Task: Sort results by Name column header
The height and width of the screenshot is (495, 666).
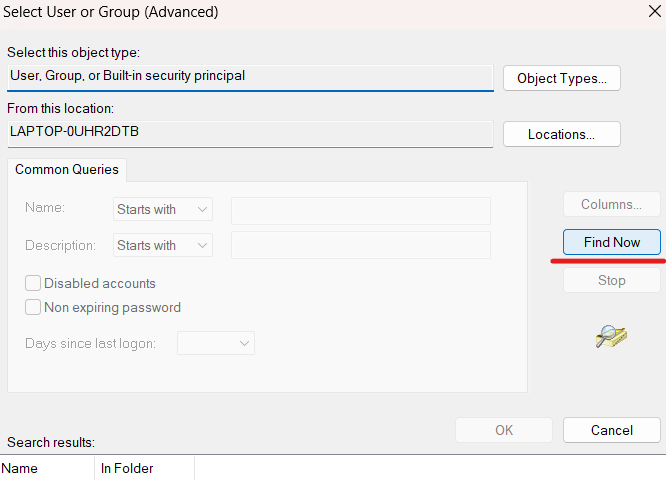Action: pos(47,468)
